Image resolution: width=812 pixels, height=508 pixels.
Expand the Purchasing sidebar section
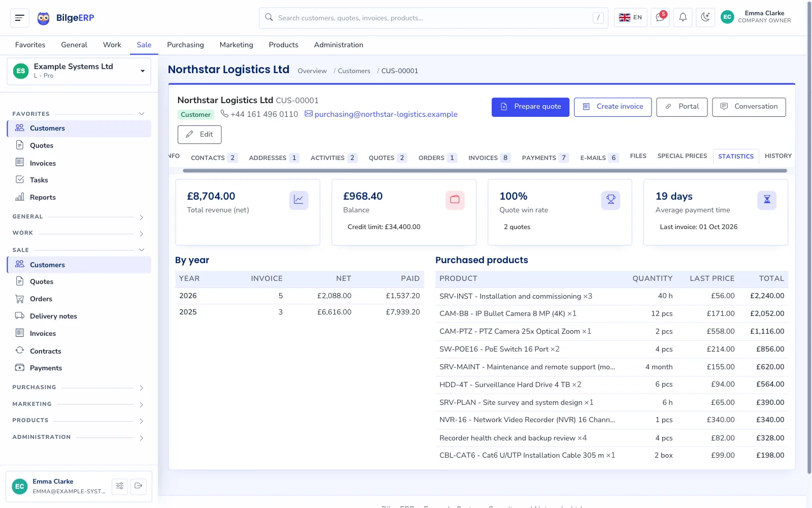click(x=79, y=388)
